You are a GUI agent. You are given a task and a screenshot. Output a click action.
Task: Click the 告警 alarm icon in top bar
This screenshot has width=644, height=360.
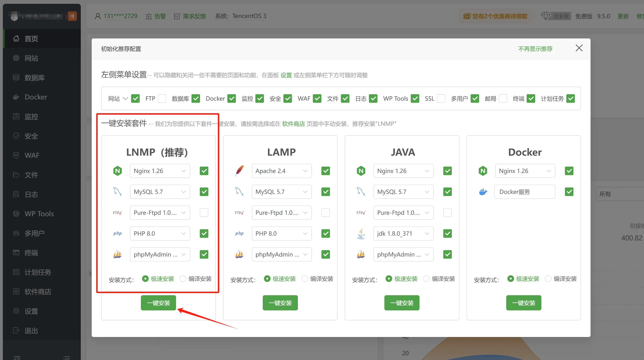(148, 16)
